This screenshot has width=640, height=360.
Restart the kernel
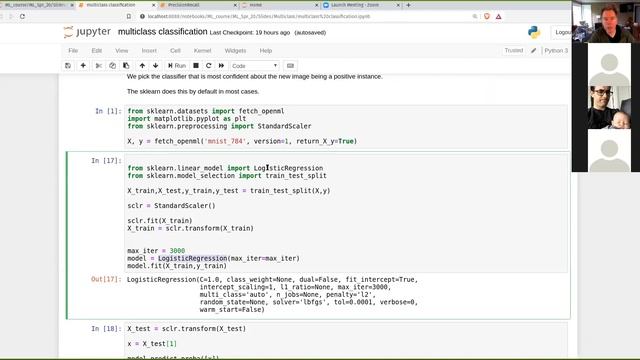point(209,66)
